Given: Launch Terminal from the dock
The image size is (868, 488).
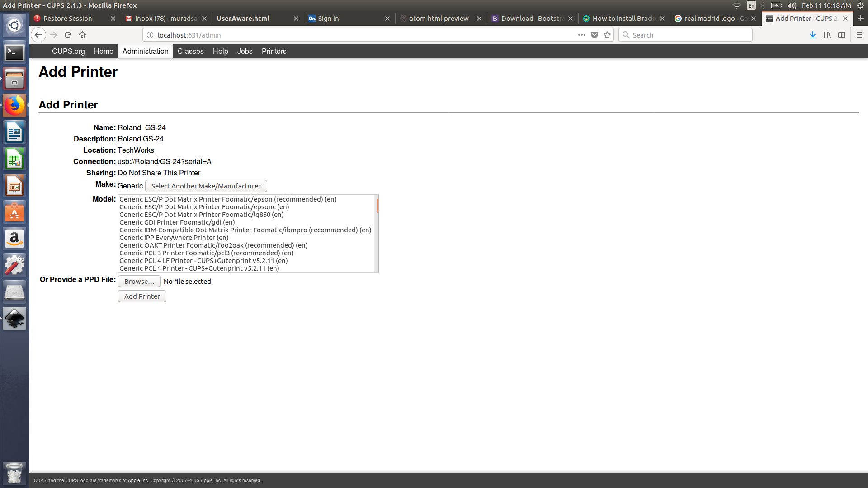Looking at the screenshot, I should 14,53.
